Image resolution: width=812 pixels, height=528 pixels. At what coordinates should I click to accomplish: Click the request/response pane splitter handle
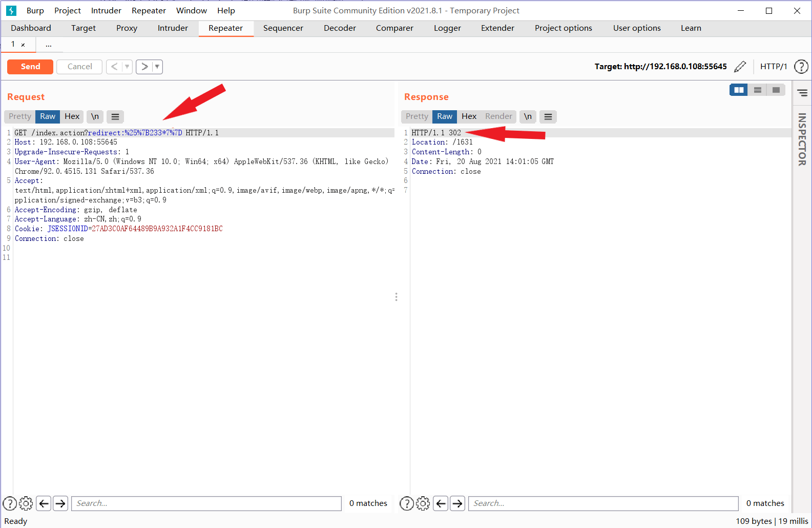[x=396, y=297]
